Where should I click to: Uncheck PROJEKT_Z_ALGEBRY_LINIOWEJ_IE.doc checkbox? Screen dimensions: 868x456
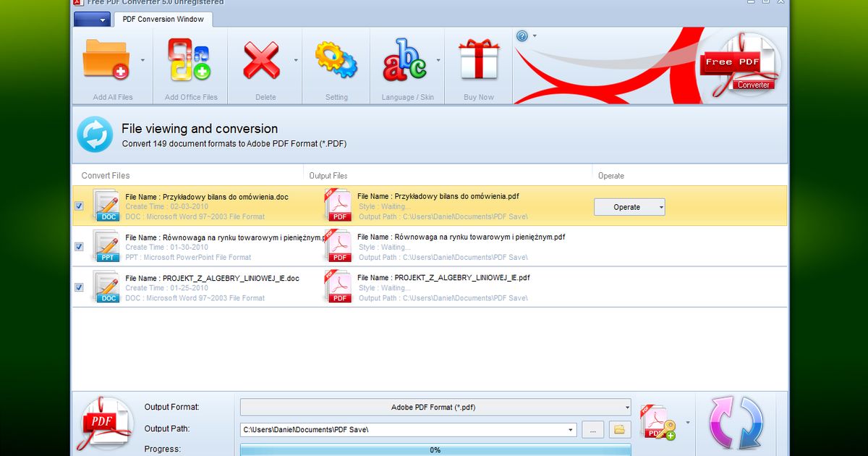tap(79, 287)
